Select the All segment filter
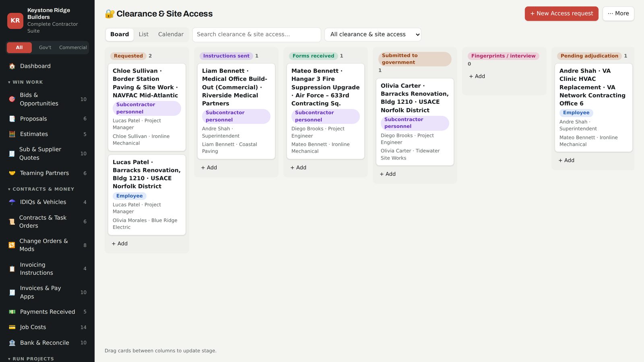 (19, 47)
